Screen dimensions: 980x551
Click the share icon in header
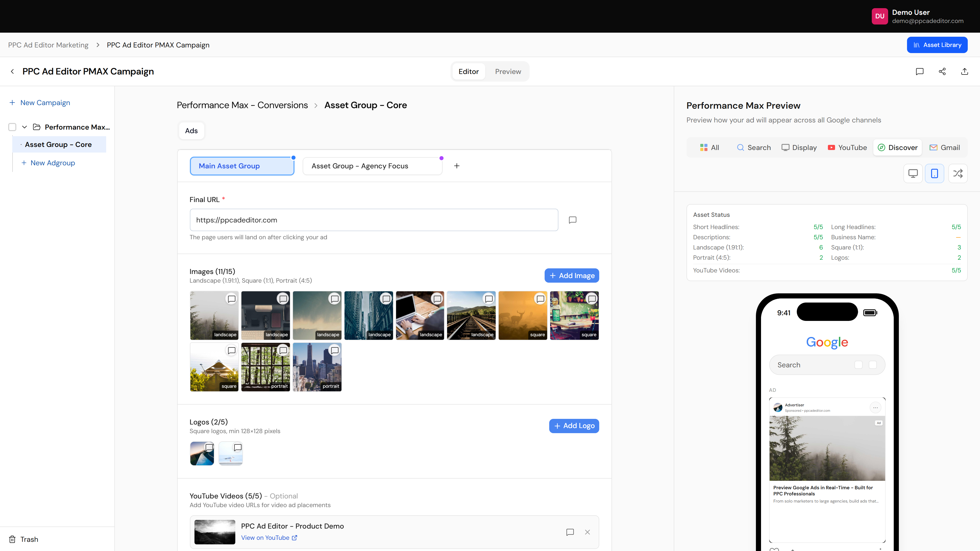click(x=942, y=71)
